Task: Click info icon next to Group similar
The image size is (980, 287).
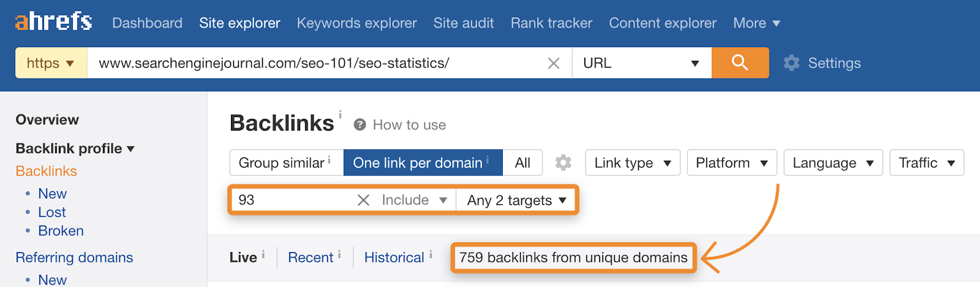Action: point(330,160)
